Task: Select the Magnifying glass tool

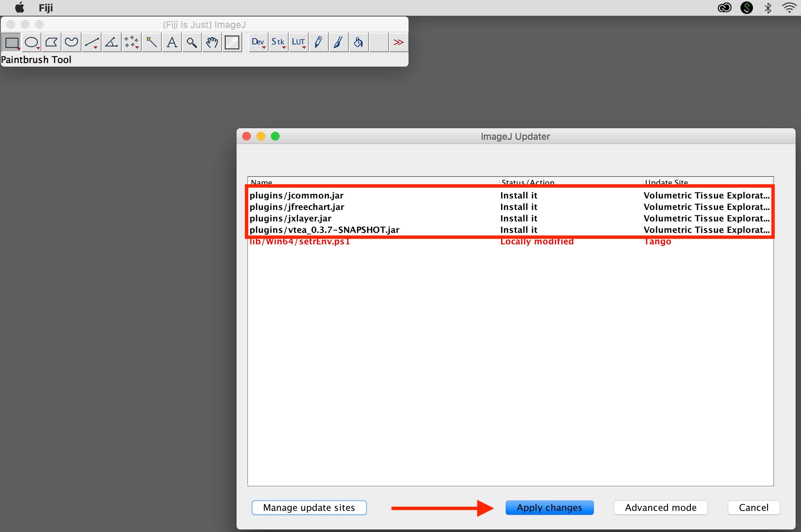Action: point(192,42)
